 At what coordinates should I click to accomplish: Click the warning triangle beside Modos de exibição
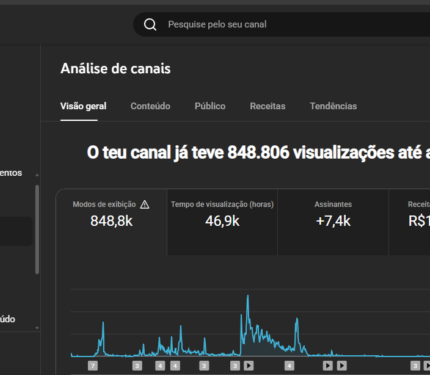click(145, 204)
